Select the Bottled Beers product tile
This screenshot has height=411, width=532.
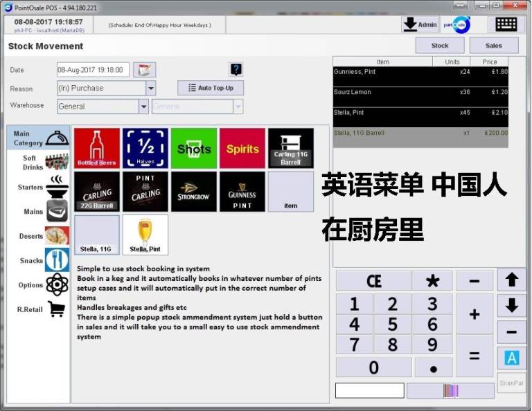click(97, 148)
